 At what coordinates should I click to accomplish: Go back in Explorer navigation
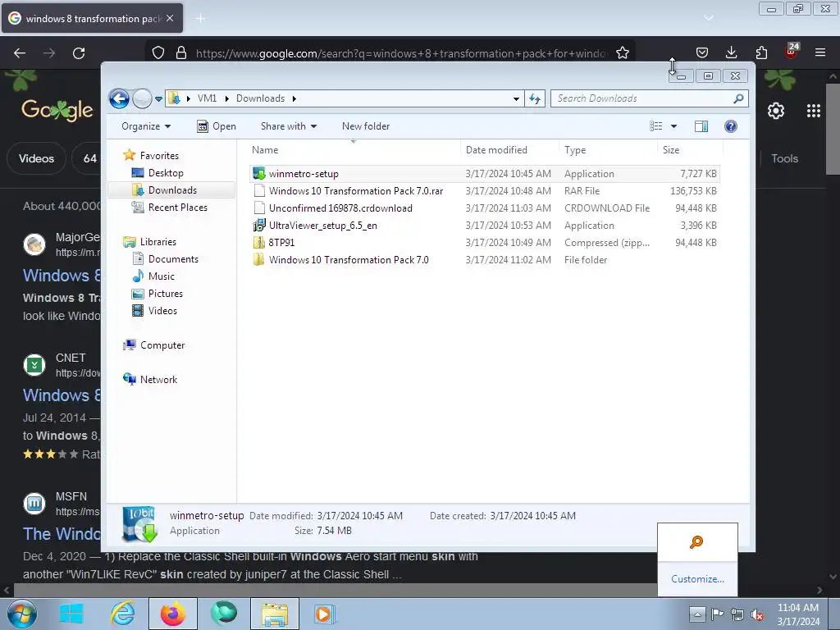coord(119,98)
